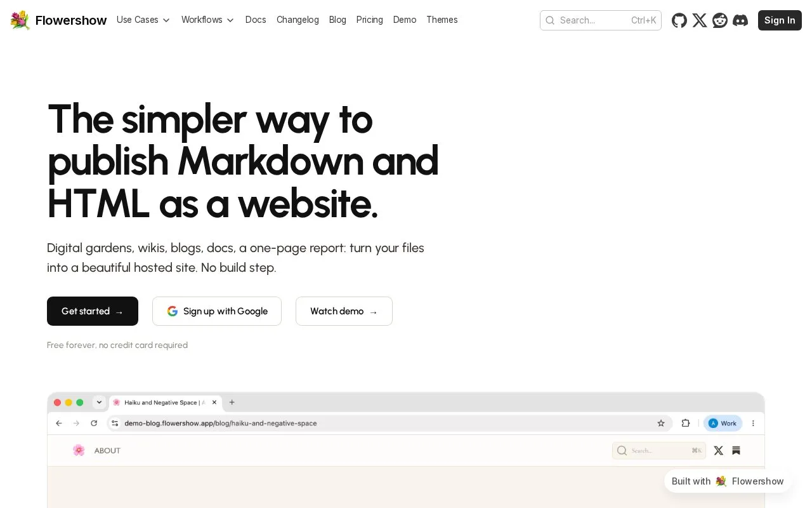The image size is (812, 508).
Task: Click the X icon in the demo site header
Action: [x=718, y=450]
